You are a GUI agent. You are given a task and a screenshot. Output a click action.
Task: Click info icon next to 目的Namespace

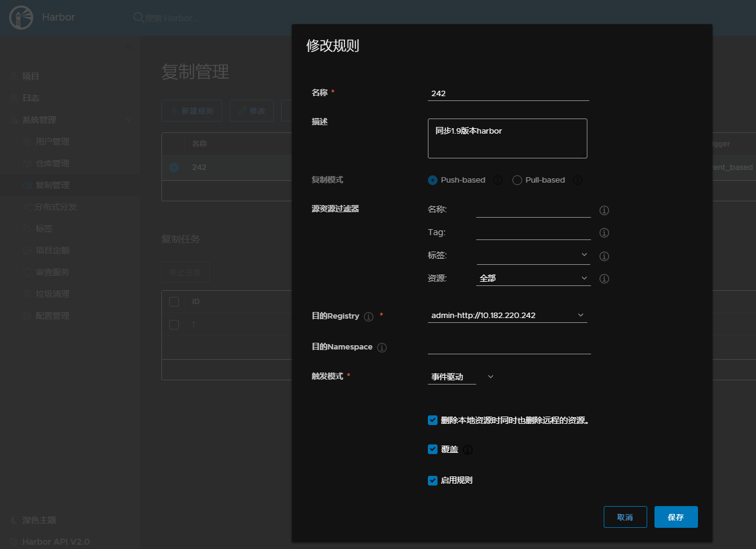point(381,348)
